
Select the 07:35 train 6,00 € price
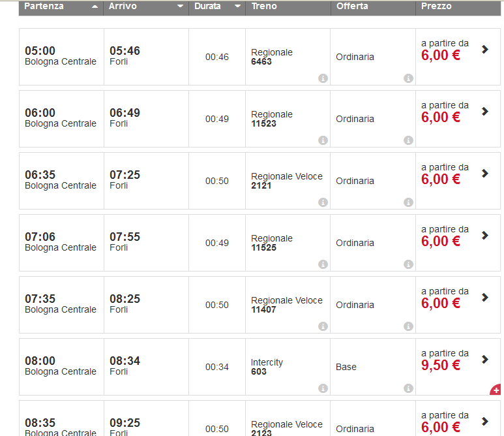[441, 303]
